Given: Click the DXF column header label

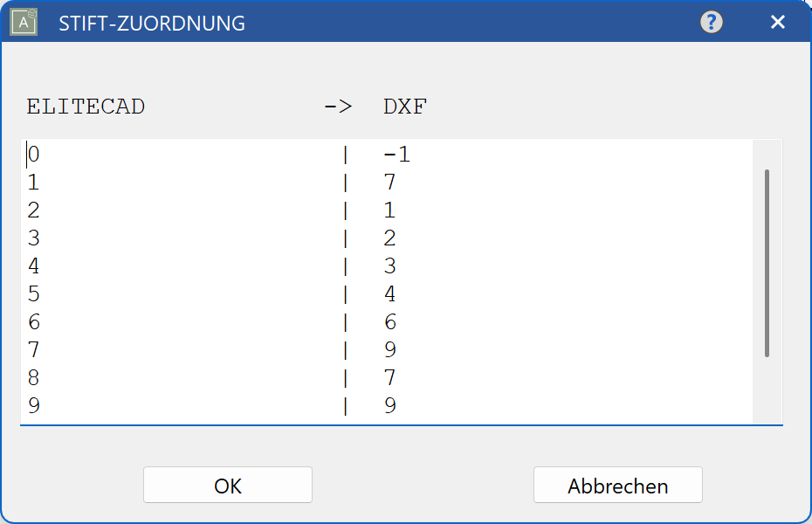Looking at the screenshot, I should pyautogui.click(x=404, y=106).
